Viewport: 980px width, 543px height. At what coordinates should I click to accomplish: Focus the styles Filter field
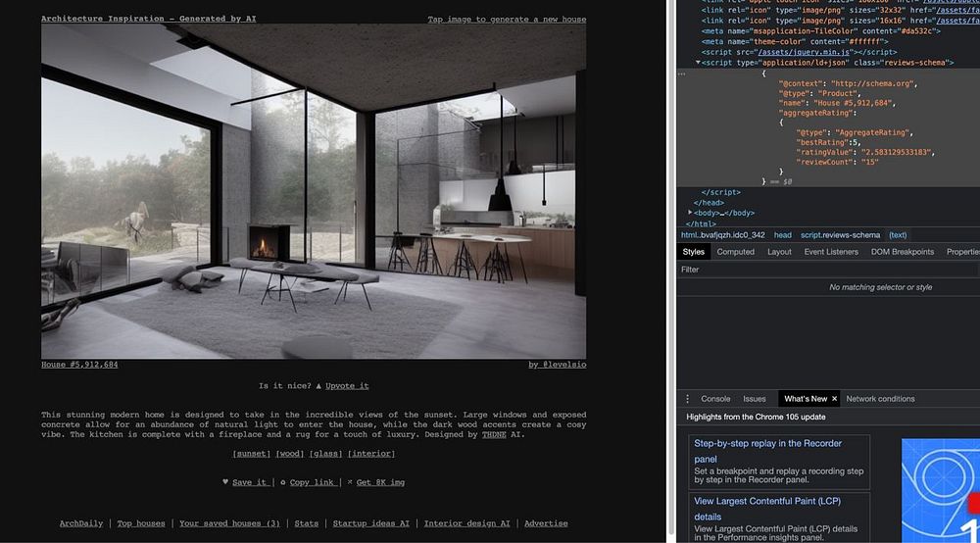(x=828, y=270)
